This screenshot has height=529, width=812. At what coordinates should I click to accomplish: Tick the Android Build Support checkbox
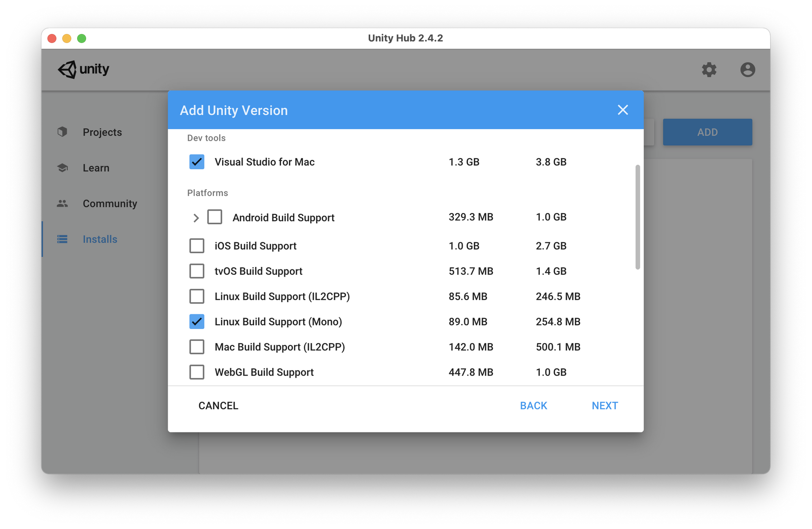215,217
